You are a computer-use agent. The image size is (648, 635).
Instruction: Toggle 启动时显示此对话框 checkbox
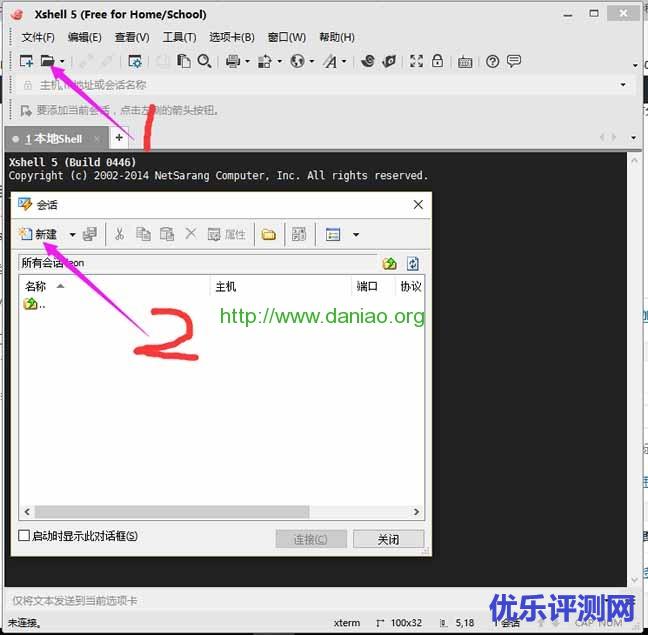point(24,535)
